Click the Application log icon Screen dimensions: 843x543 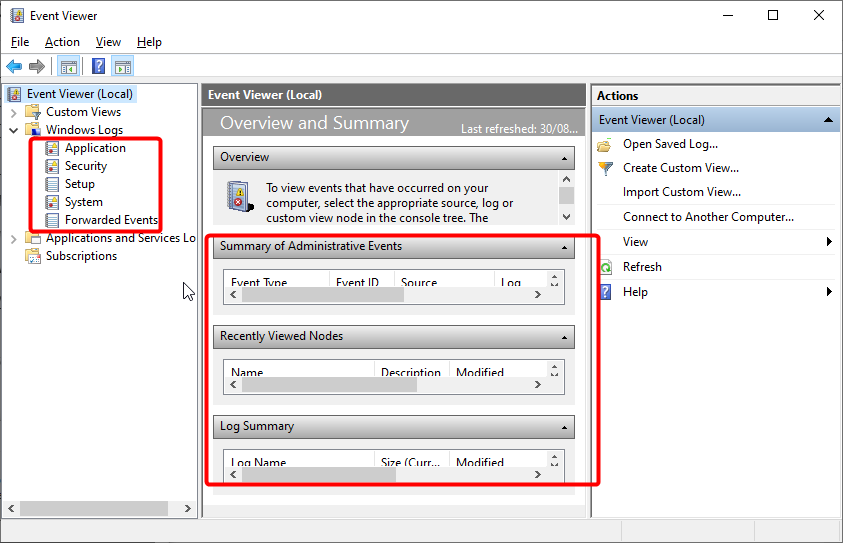(x=52, y=148)
